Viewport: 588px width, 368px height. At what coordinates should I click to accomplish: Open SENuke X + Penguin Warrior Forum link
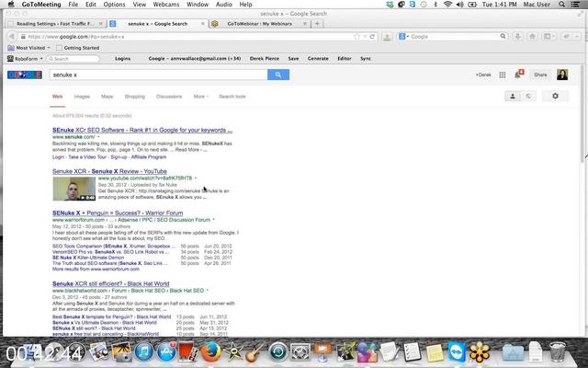point(118,213)
